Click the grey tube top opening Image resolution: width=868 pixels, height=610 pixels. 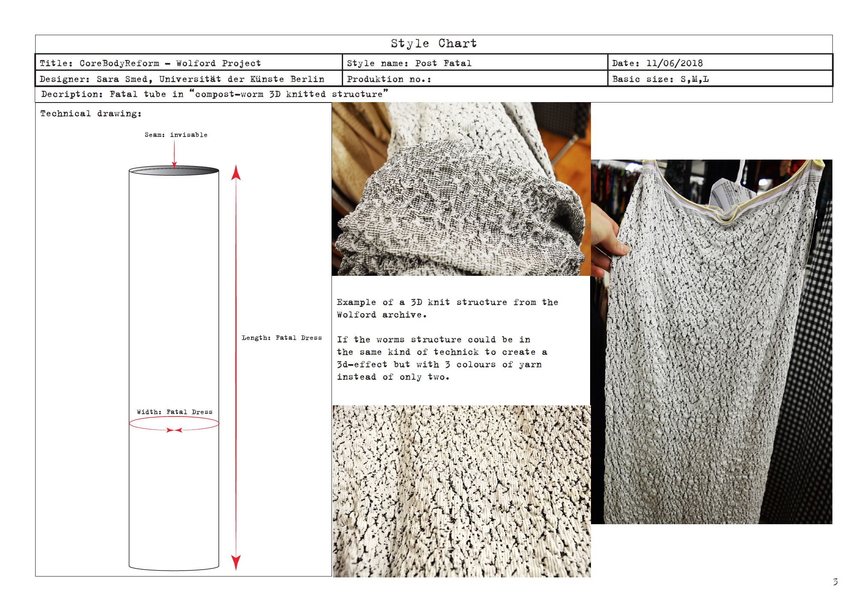coord(174,171)
